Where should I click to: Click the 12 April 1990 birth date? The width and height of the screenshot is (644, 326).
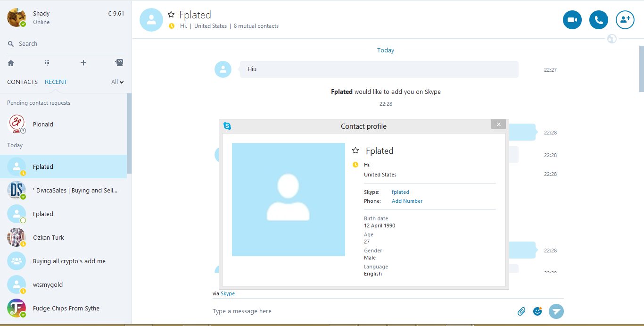tap(380, 226)
